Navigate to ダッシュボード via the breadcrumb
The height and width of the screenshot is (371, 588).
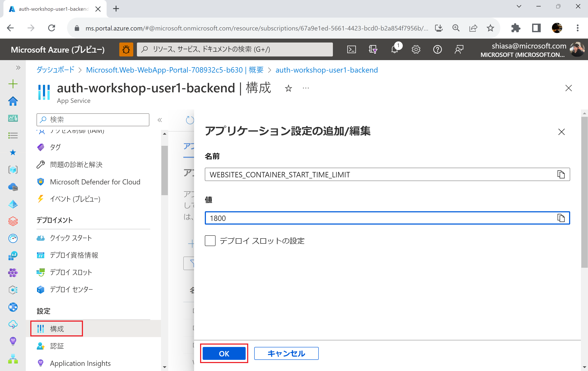[55, 70]
